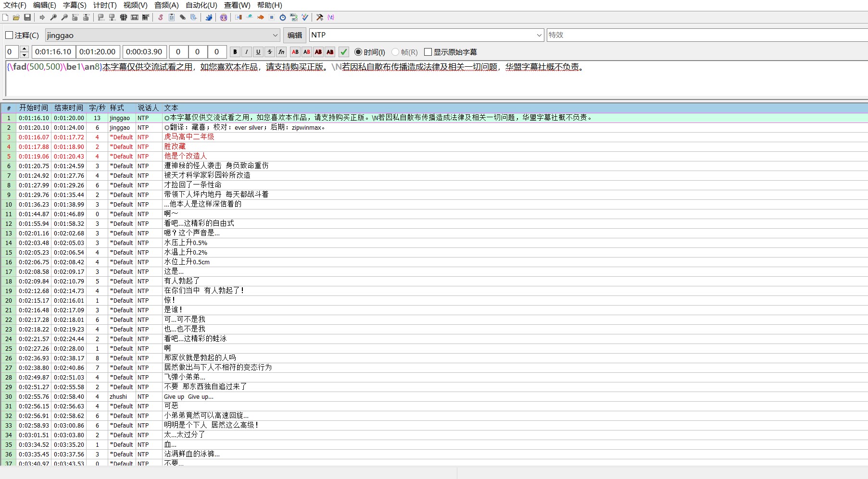Screen dimensions: 868x479
Task: Toggle strikeout S formatting button
Action: coord(270,52)
